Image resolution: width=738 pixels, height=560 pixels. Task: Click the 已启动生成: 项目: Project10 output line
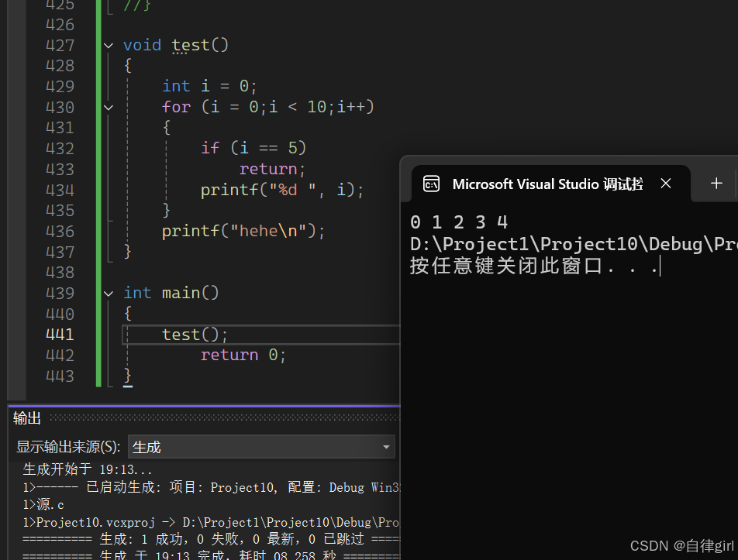coord(212,487)
